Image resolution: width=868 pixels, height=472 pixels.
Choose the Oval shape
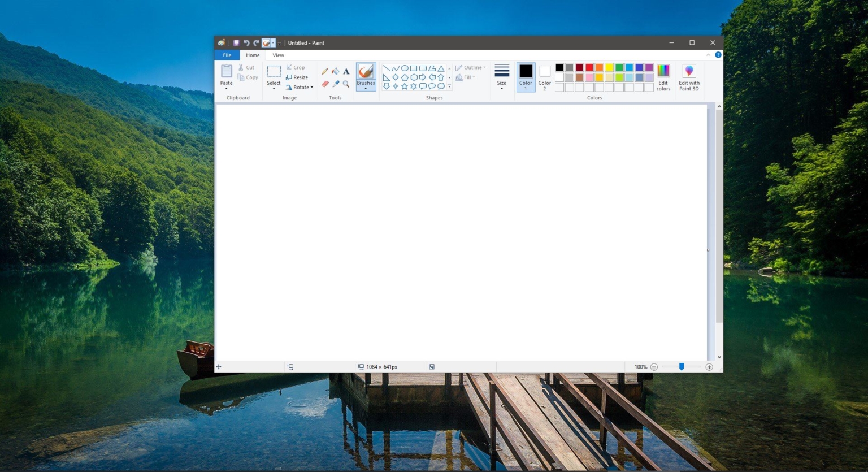(405, 67)
